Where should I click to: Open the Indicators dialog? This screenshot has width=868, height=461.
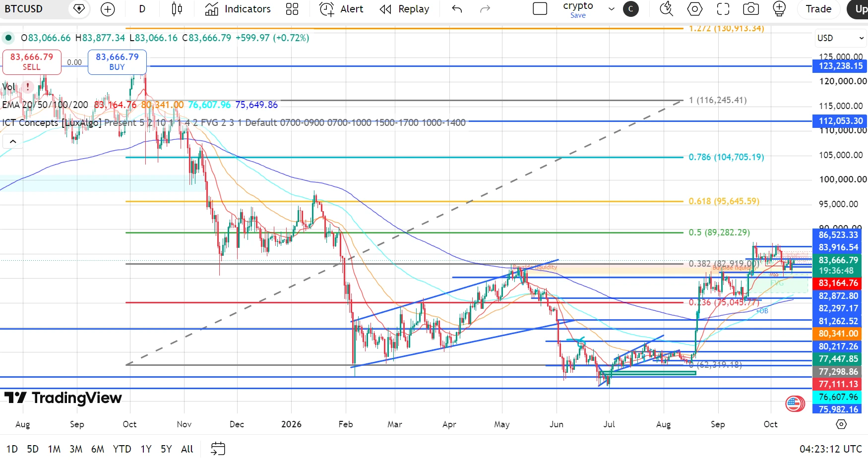pos(238,9)
